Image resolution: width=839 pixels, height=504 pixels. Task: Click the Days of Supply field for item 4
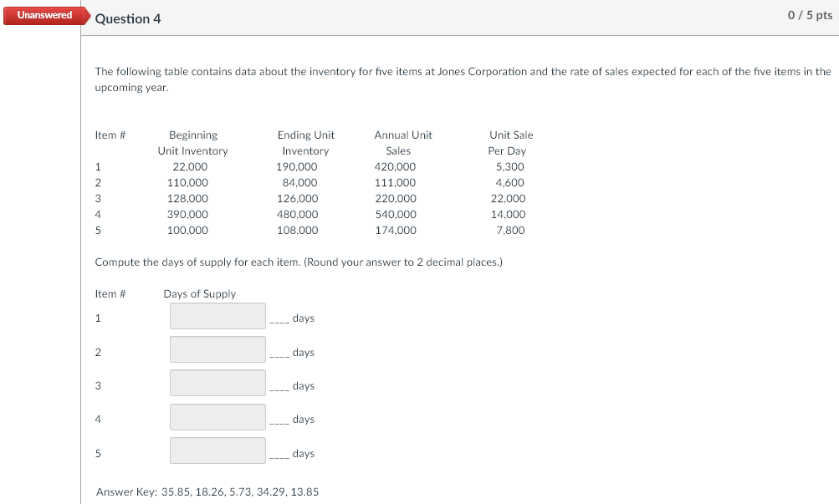click(x=217, y=417)
